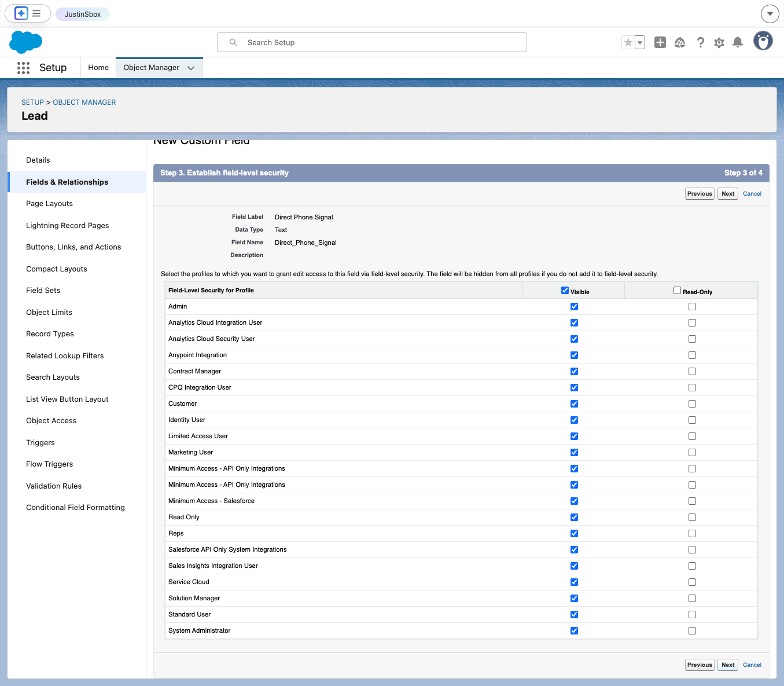Open the App Launcher dots grid
Viewport: 784px width, 686px height.
23,68
